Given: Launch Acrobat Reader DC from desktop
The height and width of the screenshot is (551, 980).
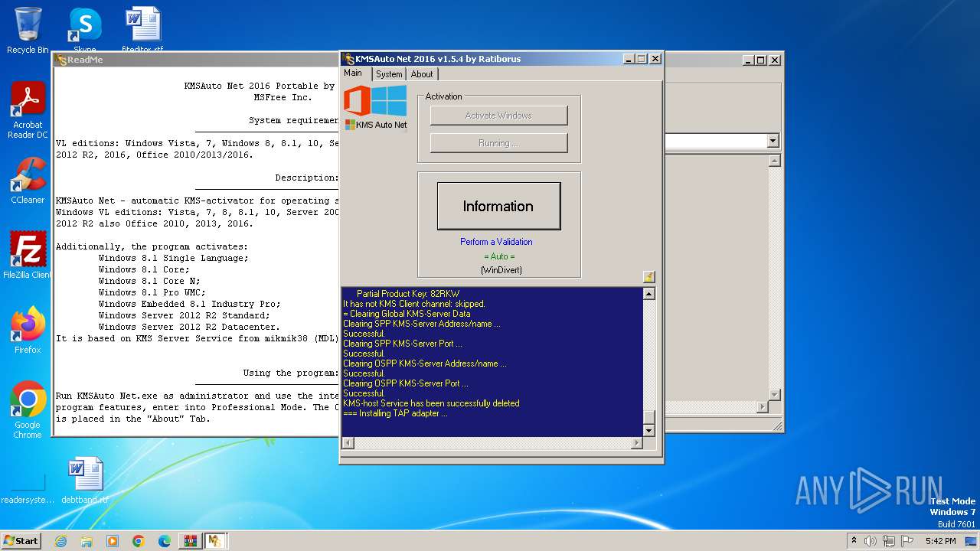Looking at the screenshot, I should 28,110.
